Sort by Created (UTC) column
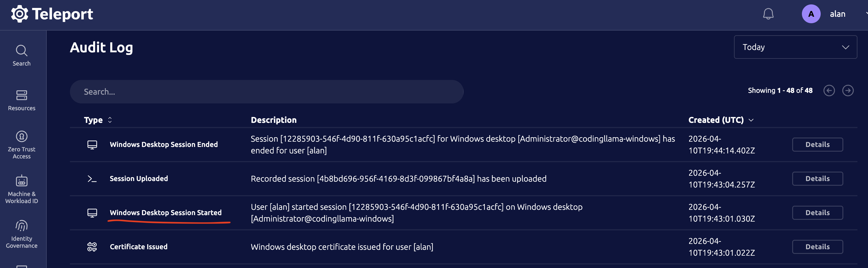868x268 pixels. click(x=720, y=120)
